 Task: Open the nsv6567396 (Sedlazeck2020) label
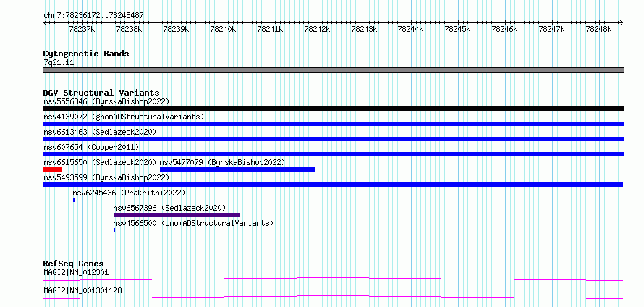(169, 208)
